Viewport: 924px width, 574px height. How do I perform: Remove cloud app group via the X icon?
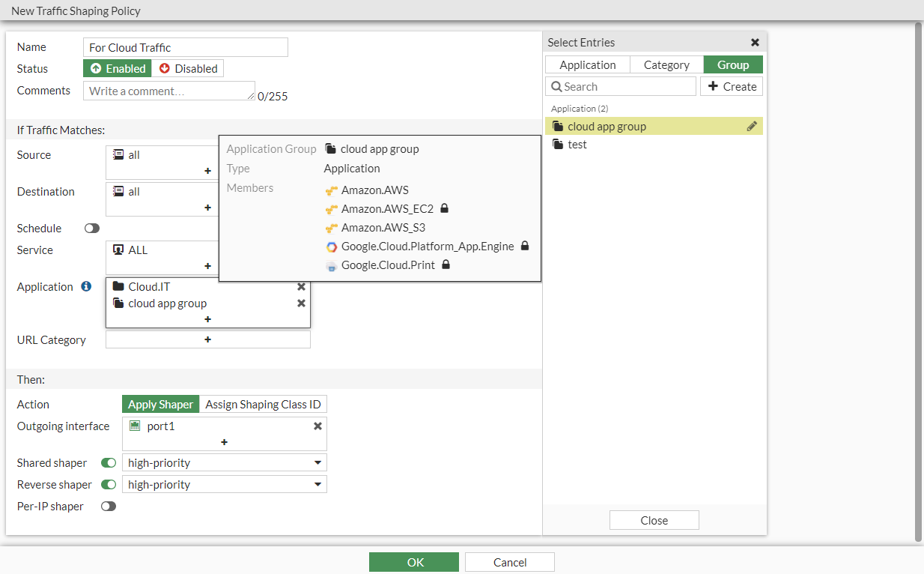click(301, 303)
